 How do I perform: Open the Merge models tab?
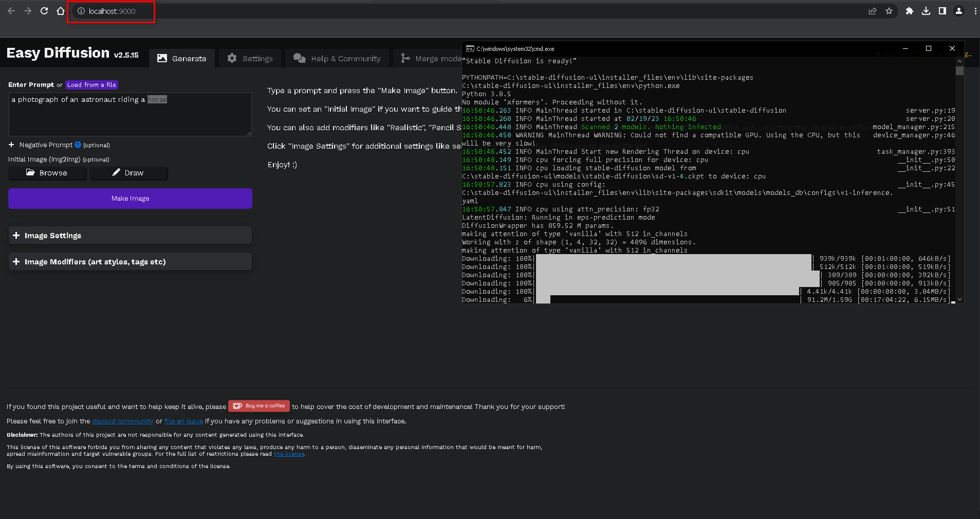point(431,59)
